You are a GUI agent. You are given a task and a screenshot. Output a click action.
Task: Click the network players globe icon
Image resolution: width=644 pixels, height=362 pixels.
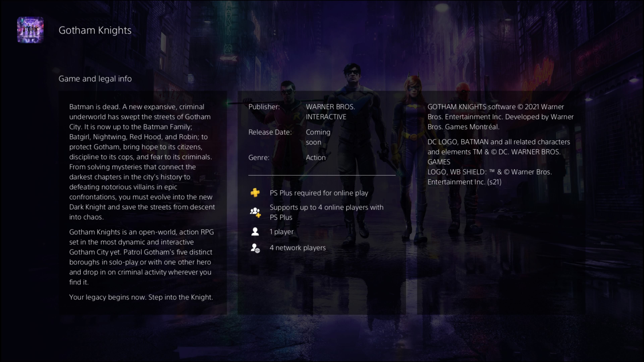point(255,248)
